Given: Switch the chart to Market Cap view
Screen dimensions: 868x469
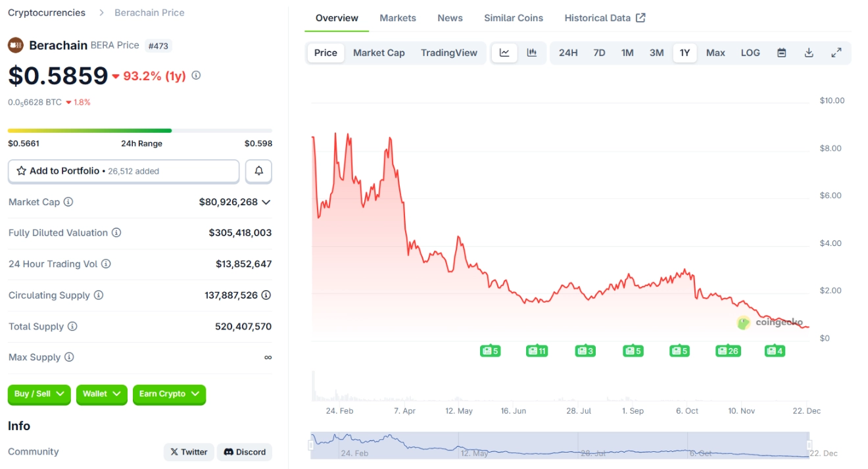Looking at the screenshot, I should tap(379, 53).
